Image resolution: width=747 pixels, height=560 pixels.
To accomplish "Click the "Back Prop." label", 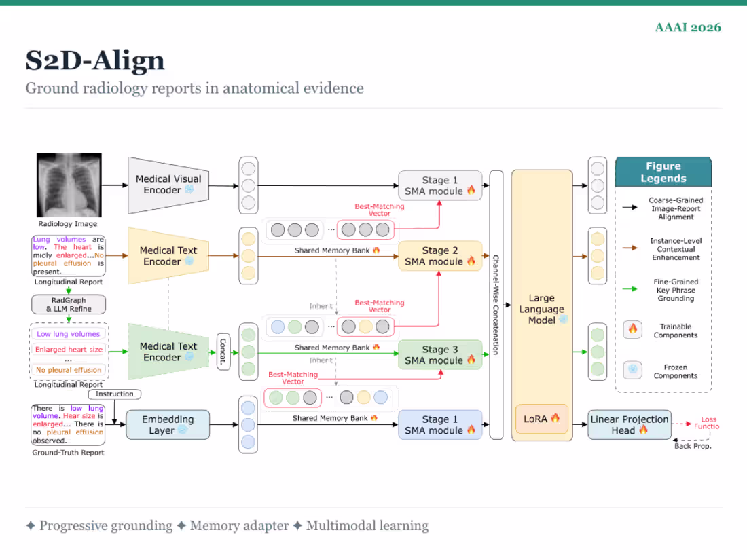I will click(693, 446).
